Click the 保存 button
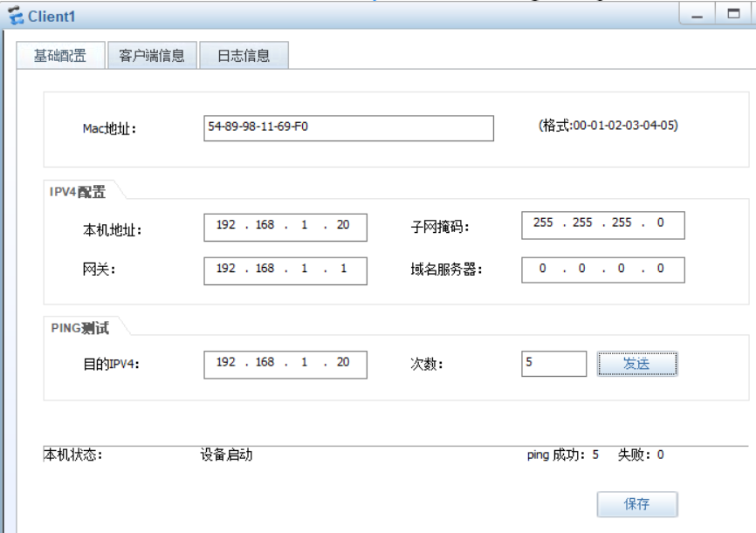This screenshot has height=533, width=756. click(x=637, y=504)
